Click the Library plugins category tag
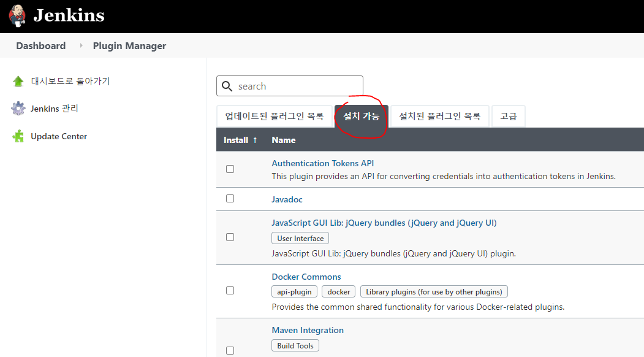This screenshot has width=644, height=357. click(434, 292)
